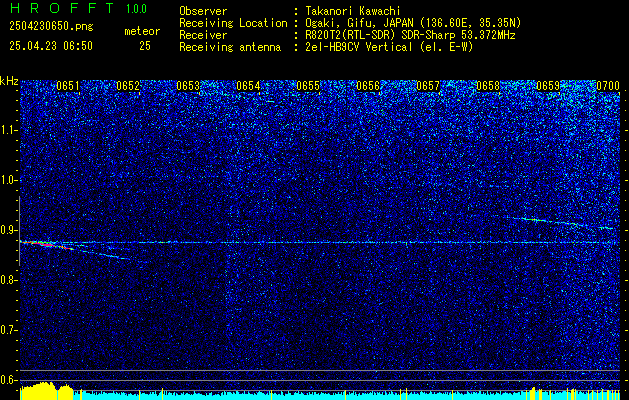629x400 pixels.
Task: Click the Receiving antenna label
Action: click(x=230, y=47)
